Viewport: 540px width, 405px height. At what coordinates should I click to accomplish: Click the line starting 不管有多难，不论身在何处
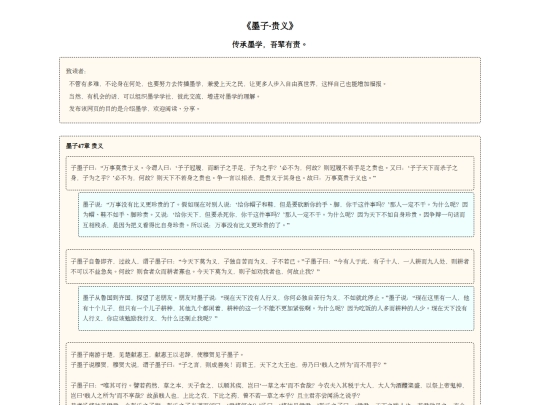(227, 84)
